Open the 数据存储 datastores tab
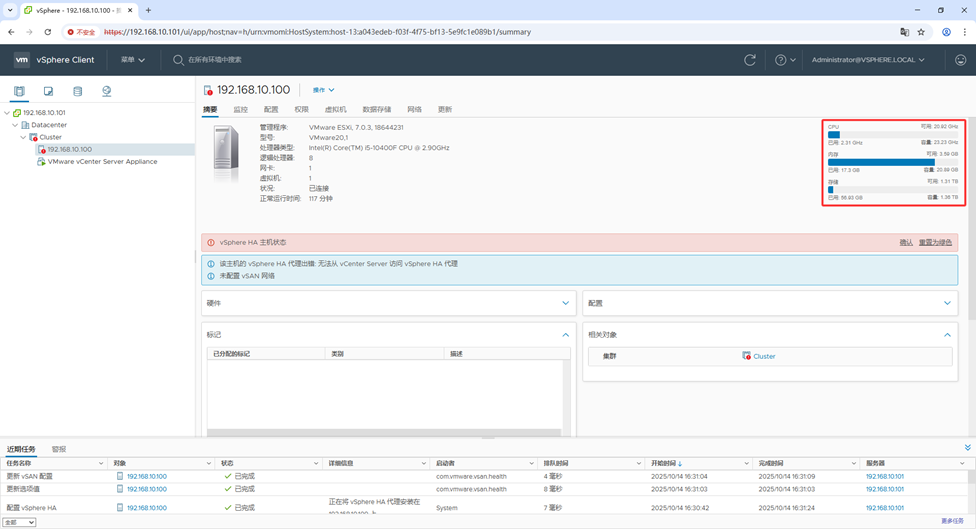Viewport: 976px width, 529px height. 377,109
